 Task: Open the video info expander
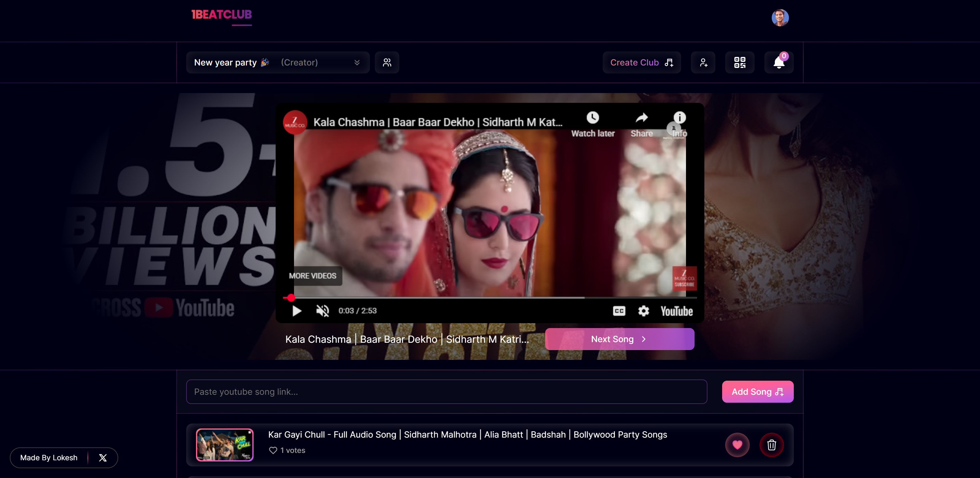[680, 118]
